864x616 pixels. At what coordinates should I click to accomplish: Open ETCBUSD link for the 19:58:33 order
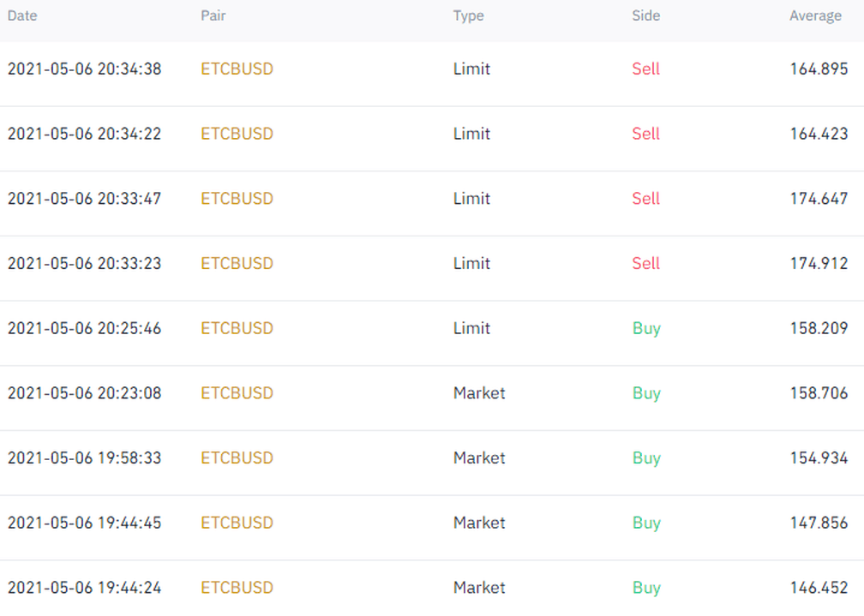click(237, 458)
